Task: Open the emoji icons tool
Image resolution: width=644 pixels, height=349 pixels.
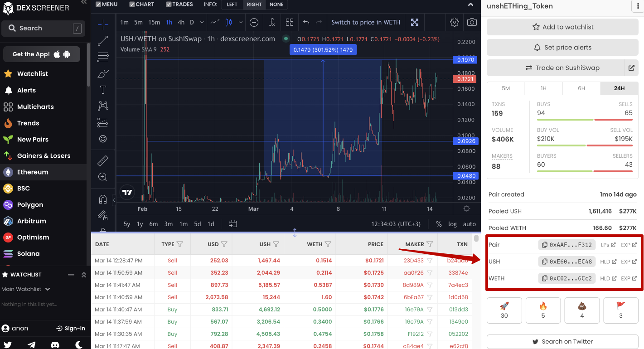Action: (x=103, y=139)
